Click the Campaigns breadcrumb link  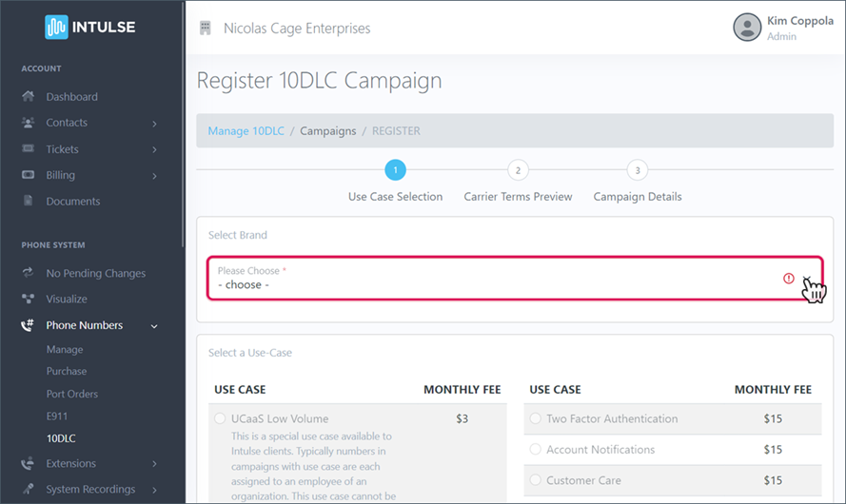point(328,131)
